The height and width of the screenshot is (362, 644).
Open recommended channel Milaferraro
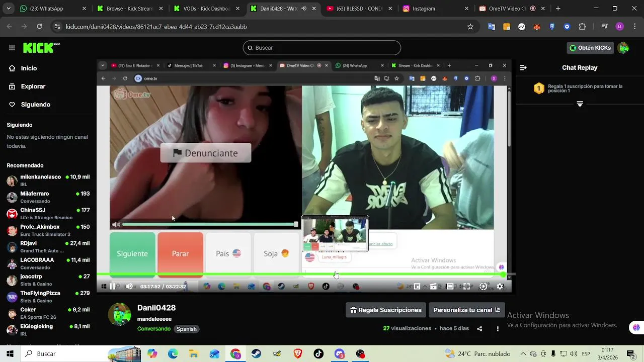point(48,197)
